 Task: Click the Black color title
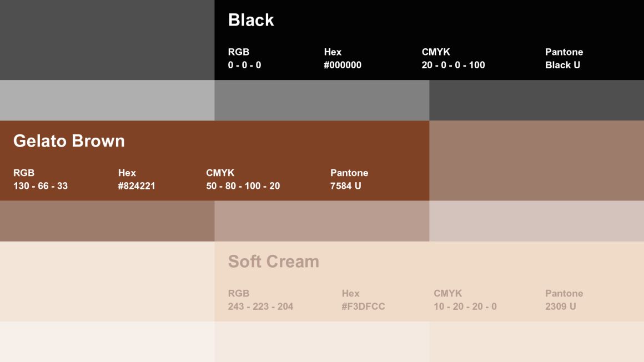251,20
